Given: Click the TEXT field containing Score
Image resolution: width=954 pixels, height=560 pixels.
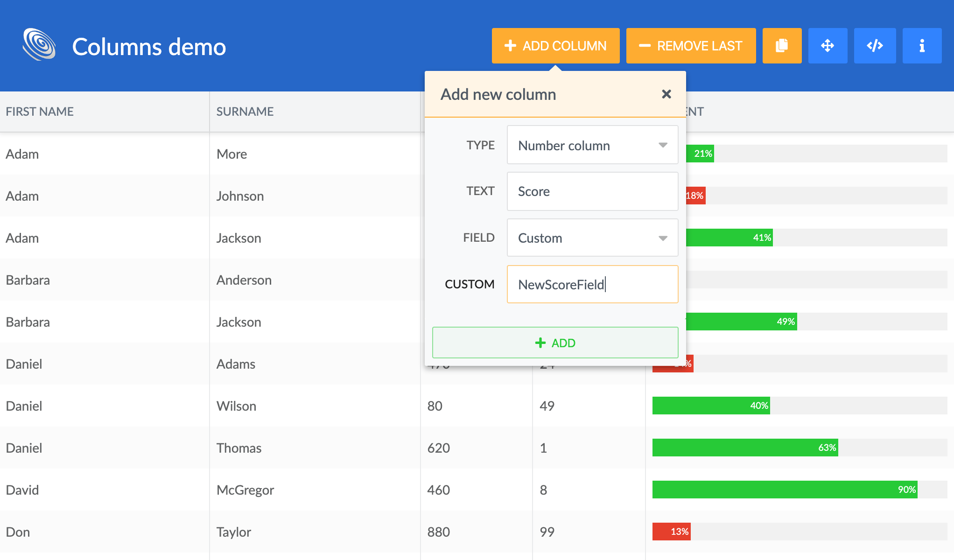Looking at the screenshot, I should 592,191.
